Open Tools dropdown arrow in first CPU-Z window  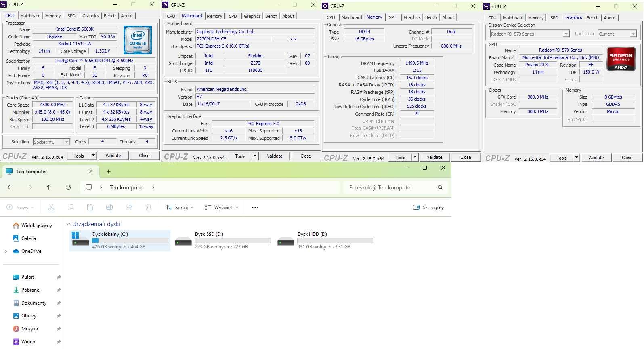coord(93,156)
